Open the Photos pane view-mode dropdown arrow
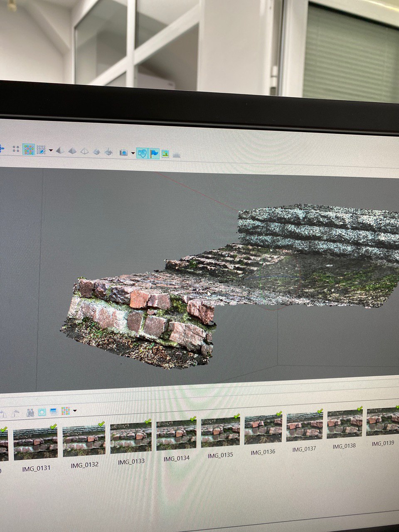 75,411
